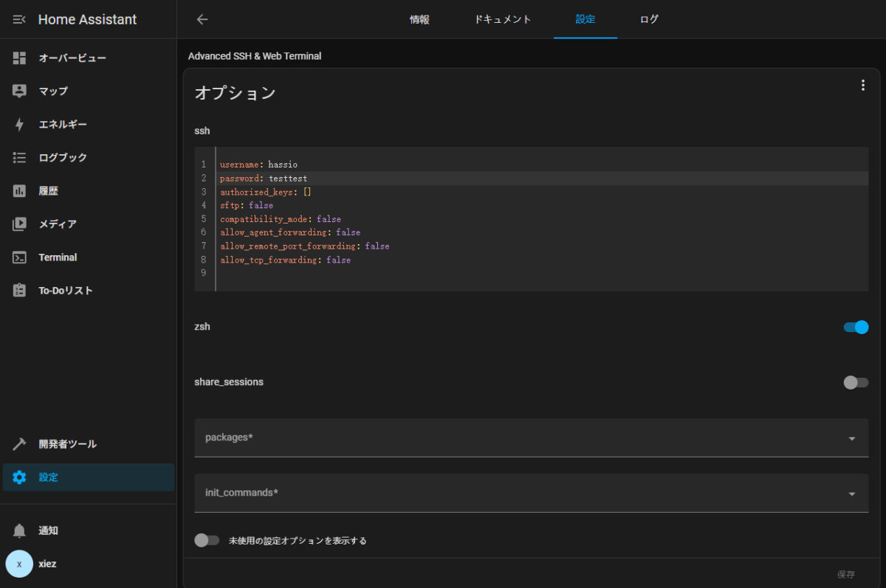Click the zsh option label
Viewport: 886px width, 588px height.
click(x=202, y=326)
